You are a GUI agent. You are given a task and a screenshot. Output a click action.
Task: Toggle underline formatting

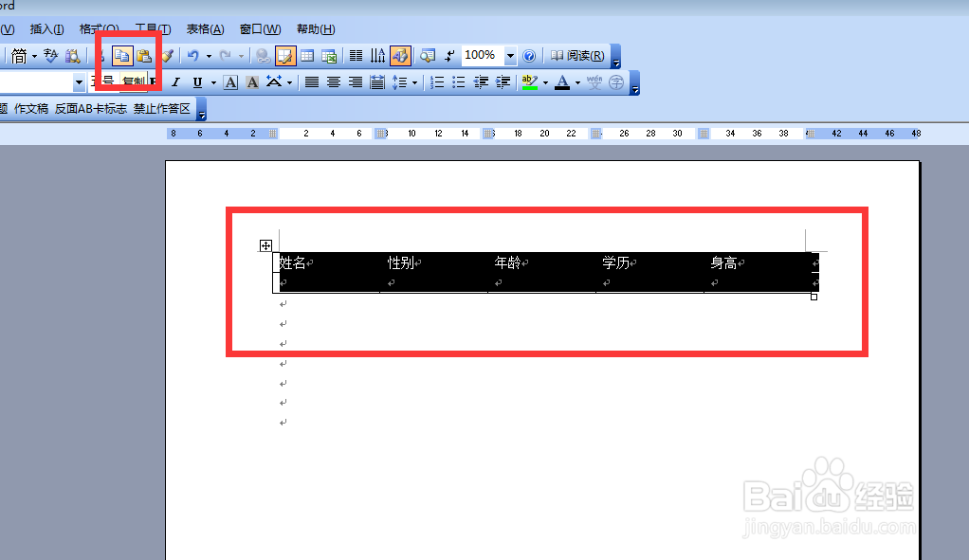pos(198,82)
